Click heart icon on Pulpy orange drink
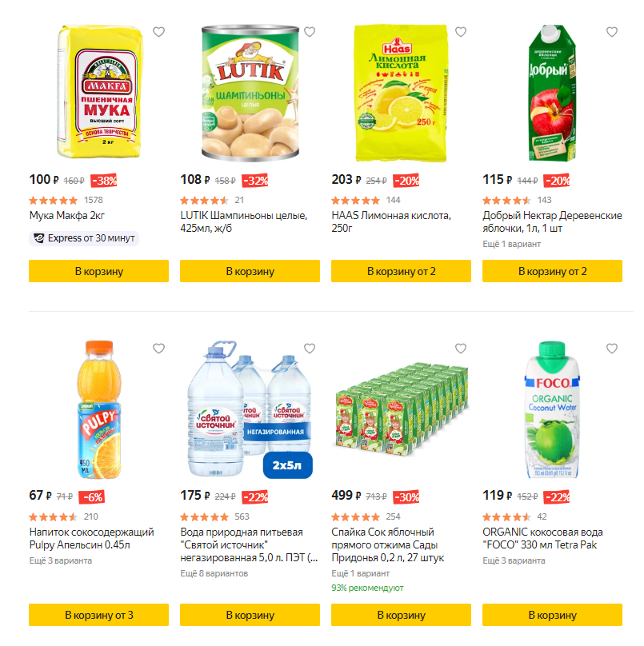Image resolution: width=644 pixels, height=646 pixels. [x=158, y=349]
